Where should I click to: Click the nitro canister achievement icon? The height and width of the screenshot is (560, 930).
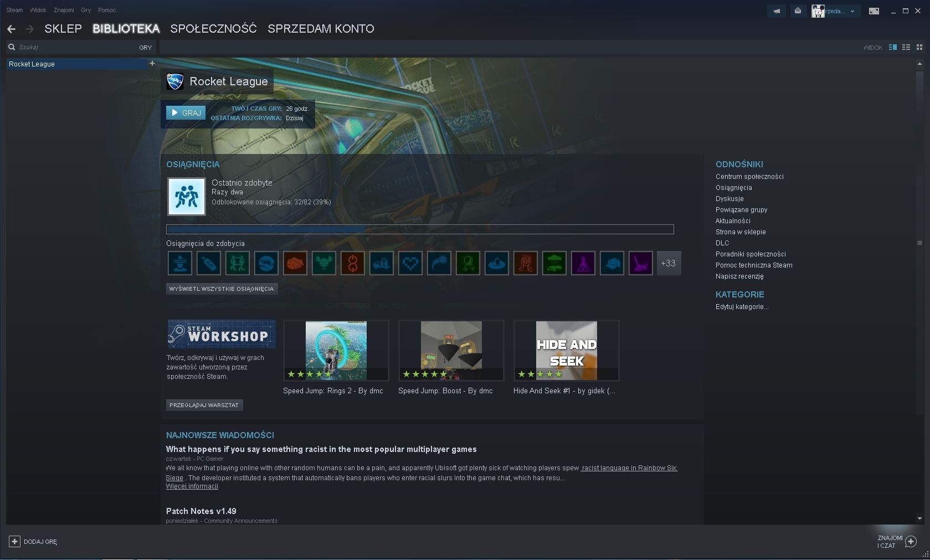(x=209, y=263)
